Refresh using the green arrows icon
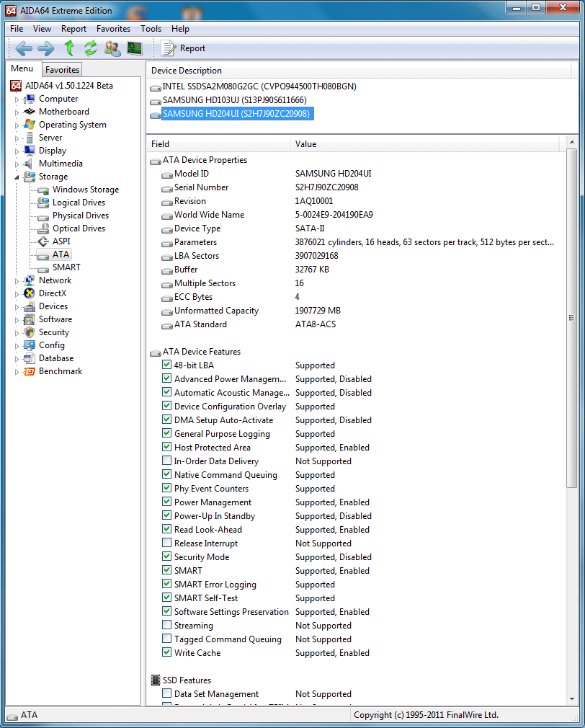The width and height of the screenshot is (585, 728). click(x=91, y=48)
